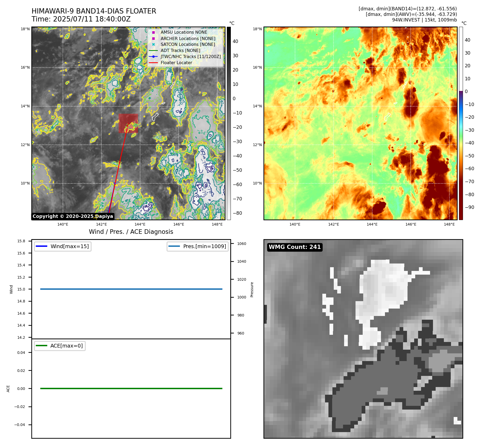481x448 pixels.
Task: Click the Time: 2025/07/11 18:40:00Z label
Action: (81, 19)
